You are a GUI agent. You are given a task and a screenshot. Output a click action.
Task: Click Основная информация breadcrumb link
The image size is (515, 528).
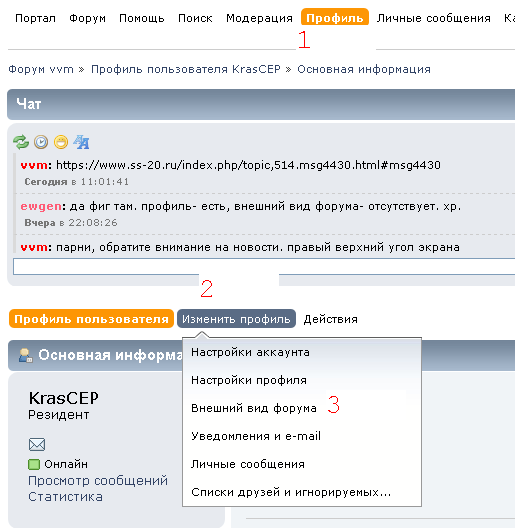[364, 69]
